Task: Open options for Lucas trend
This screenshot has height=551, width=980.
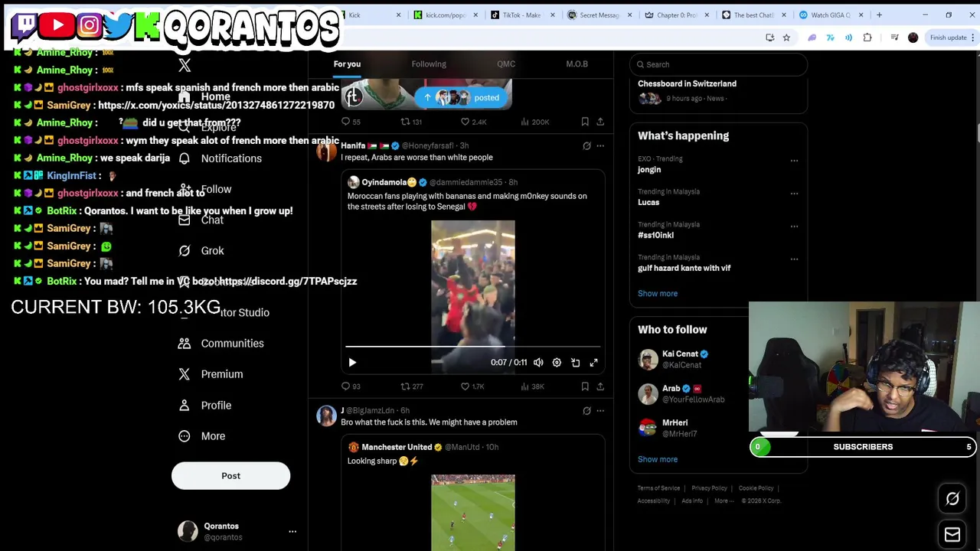Action: [794, 194]
